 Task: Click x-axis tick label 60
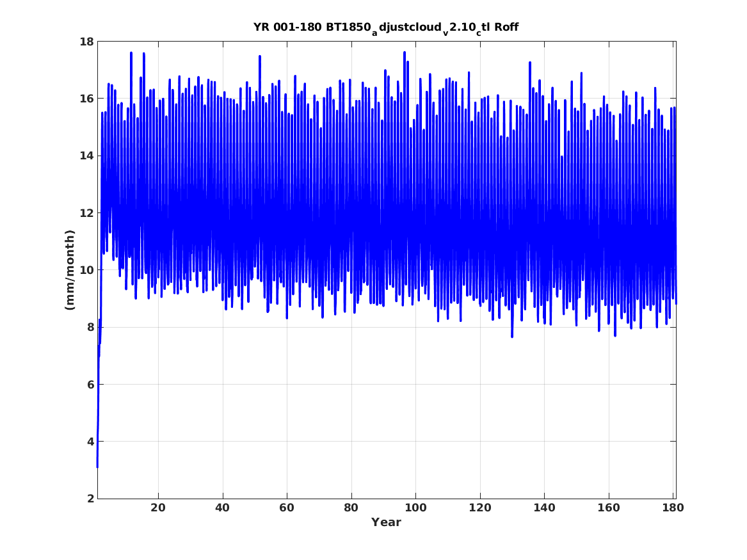tap(287, 508)
